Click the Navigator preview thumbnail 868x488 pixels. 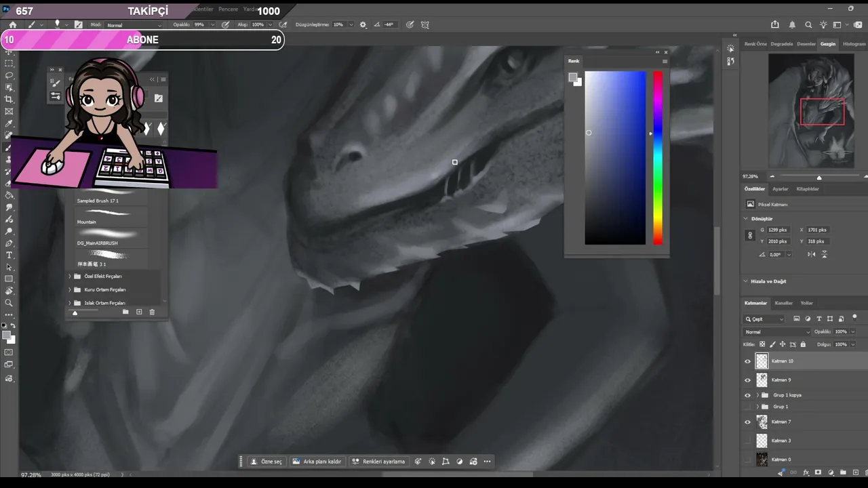click(811, 110)
